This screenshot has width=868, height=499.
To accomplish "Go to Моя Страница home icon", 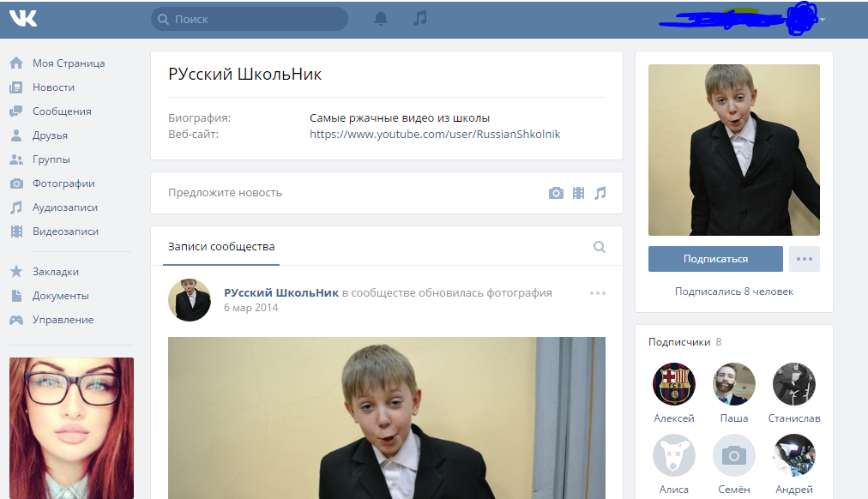I will tap(16, 63).
